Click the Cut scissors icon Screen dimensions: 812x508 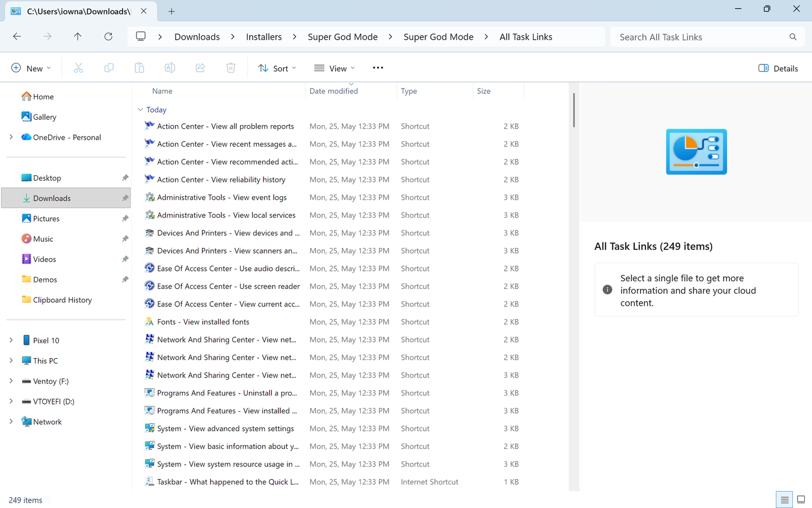pyautogui.click(x=78, y=68)
